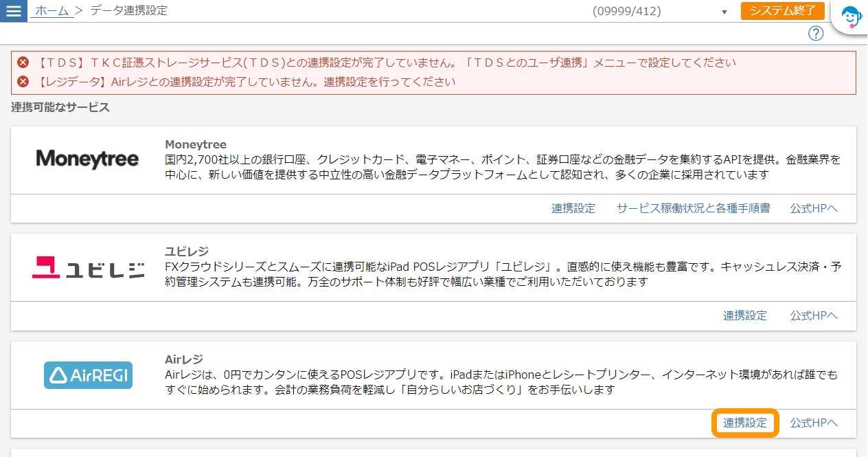The width and height of the screenshot is (868, 457).
Task: Click the Moneytree service title
Action: (196, 144)
